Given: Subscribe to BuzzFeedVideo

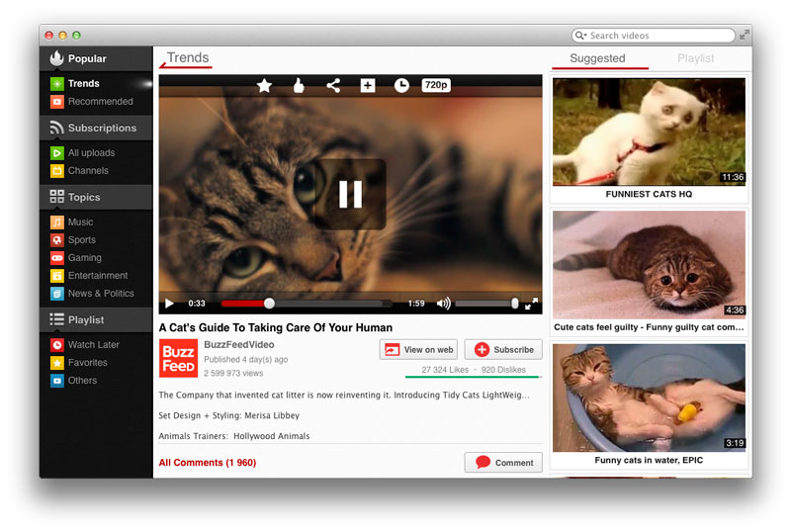Looking at the screenshot, I should coord(503,350).
